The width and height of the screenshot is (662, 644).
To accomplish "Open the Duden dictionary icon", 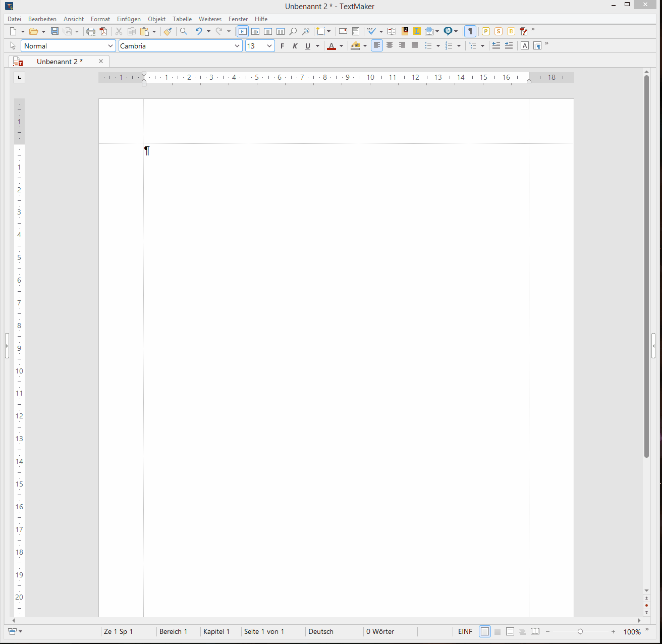I will tap(405, 31).
